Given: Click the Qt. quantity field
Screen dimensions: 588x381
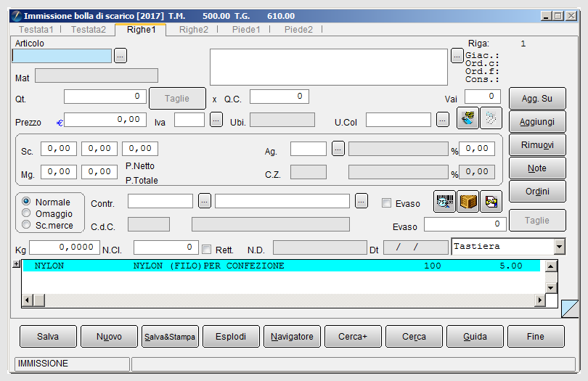Looking at the screenshot, I should click(x=105, y=97).
